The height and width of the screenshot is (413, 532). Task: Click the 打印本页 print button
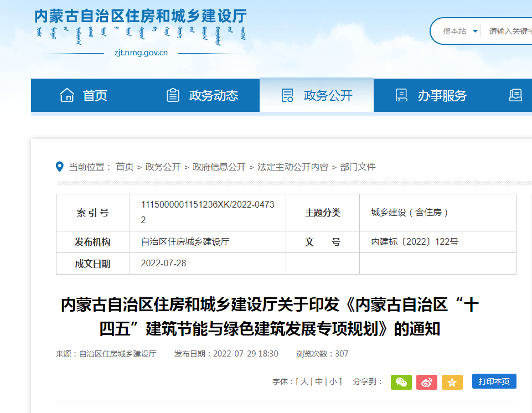tap(494, 381)
